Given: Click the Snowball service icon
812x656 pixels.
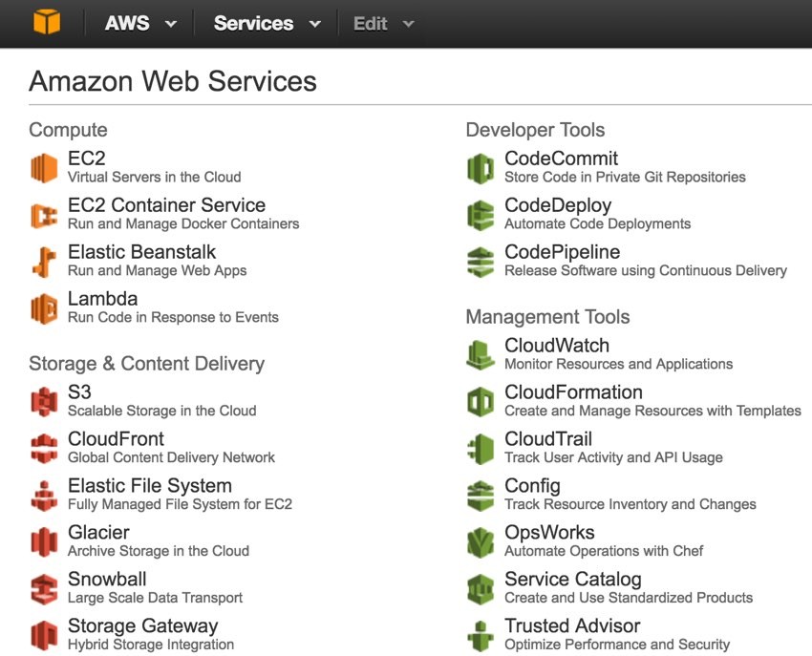Looking at the screenshot, I should tap(44, 589).
